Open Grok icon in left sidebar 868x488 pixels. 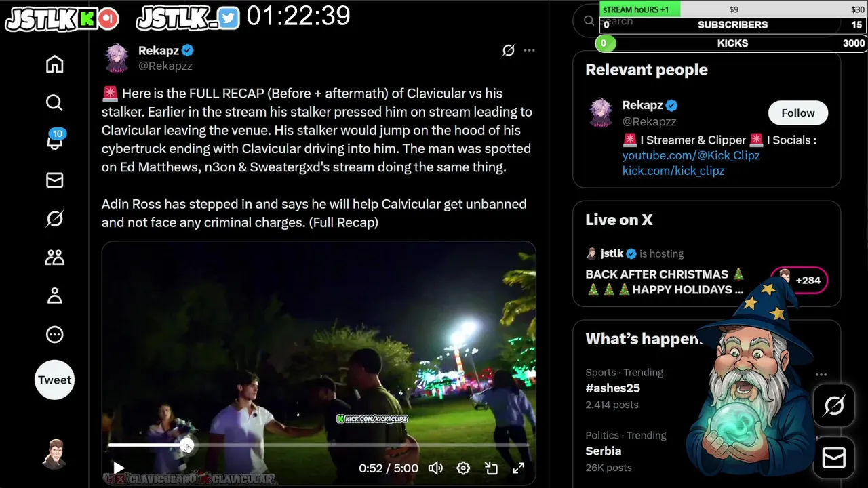(x=54, y=218)
